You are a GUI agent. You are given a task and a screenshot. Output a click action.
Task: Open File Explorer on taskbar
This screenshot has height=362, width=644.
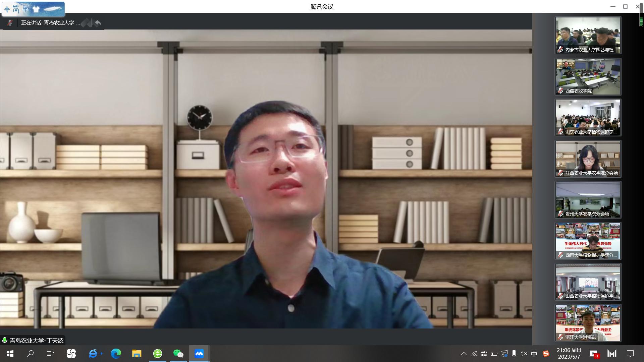[x=137, y=354]
